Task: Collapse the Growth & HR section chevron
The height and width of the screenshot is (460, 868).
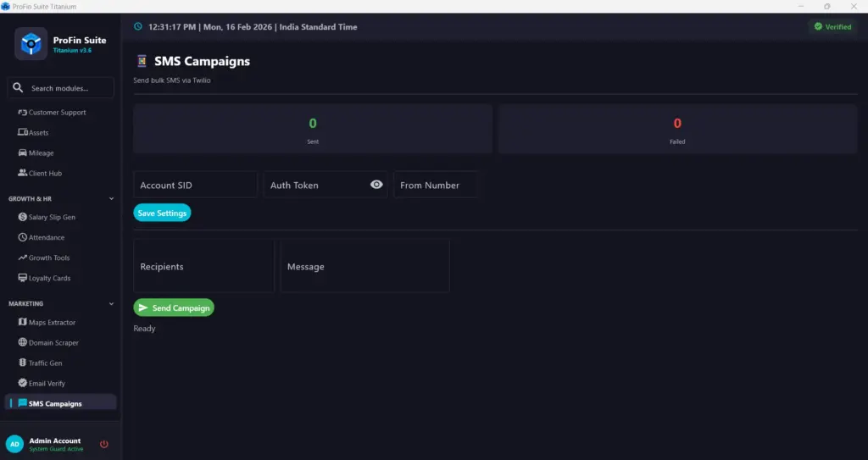Action: click(x=111, y=199)
